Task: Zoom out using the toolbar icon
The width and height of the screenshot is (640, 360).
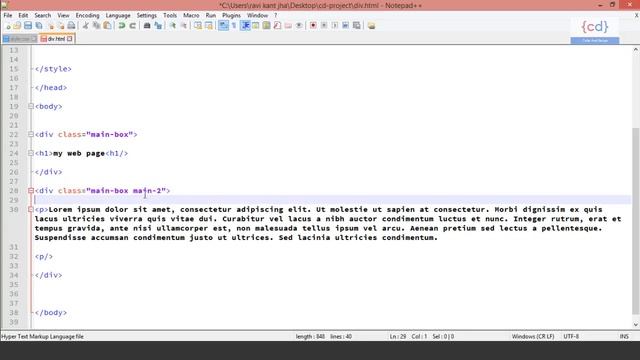Action: click(x=184, y=26)
